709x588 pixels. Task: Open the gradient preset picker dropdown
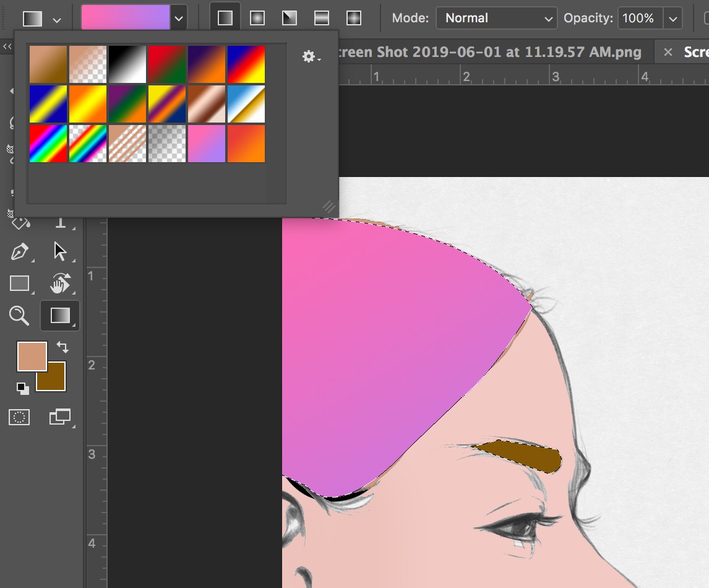click(x=179, y=18)
